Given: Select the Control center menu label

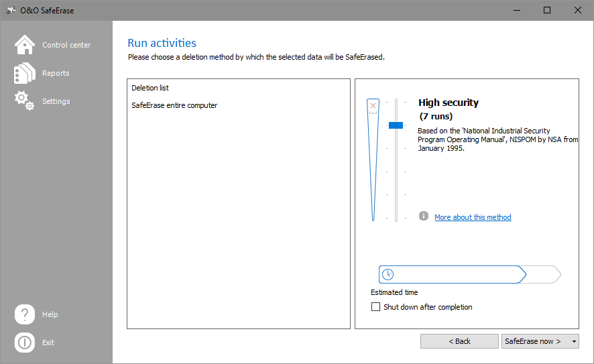Looking at the screenshot, I should click(x=66, y=45).
